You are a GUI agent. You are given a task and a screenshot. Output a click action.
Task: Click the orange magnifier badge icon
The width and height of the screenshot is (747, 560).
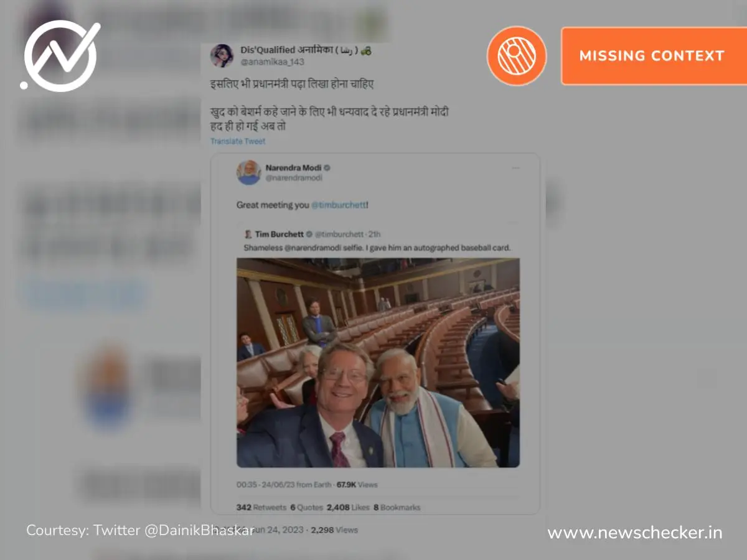coord(517,55)
